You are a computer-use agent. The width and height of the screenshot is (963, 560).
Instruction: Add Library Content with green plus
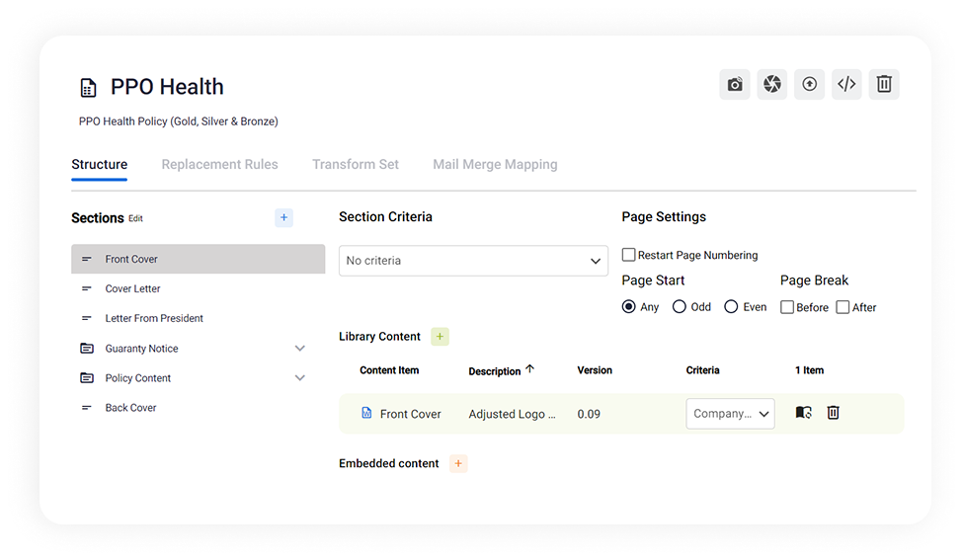[x=440, y=337]
